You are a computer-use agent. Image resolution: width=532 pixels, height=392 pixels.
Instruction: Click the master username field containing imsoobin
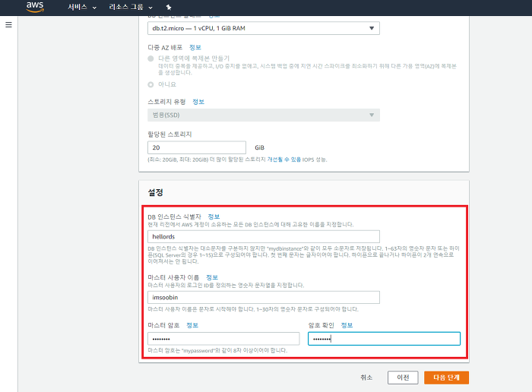(264, 297)
